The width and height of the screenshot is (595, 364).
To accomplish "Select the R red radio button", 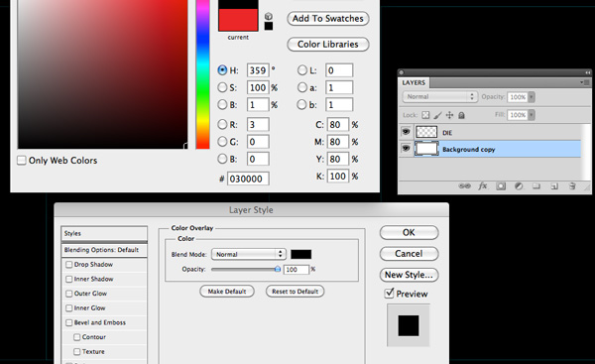I will (x=222, y=125).
